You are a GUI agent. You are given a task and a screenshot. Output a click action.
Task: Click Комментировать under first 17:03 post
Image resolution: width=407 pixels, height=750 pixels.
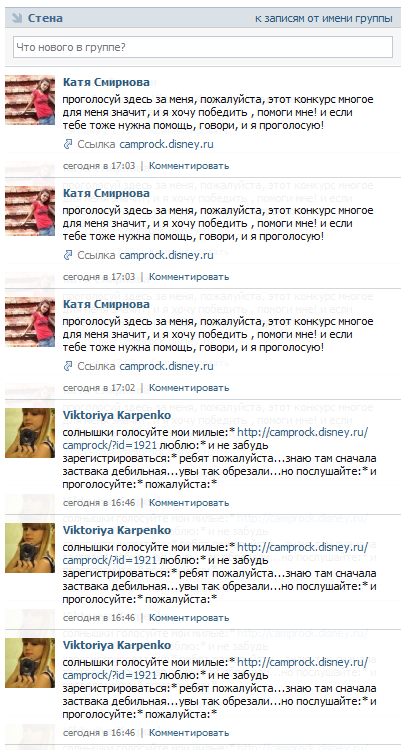click(189, 166)
